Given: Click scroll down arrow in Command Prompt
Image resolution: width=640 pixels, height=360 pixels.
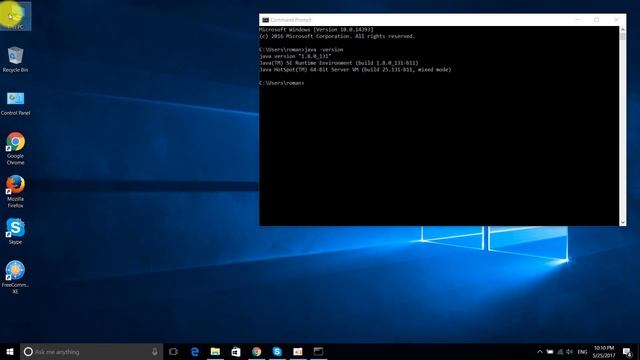Looking at the screenshot, I should (x=622, y=222).
